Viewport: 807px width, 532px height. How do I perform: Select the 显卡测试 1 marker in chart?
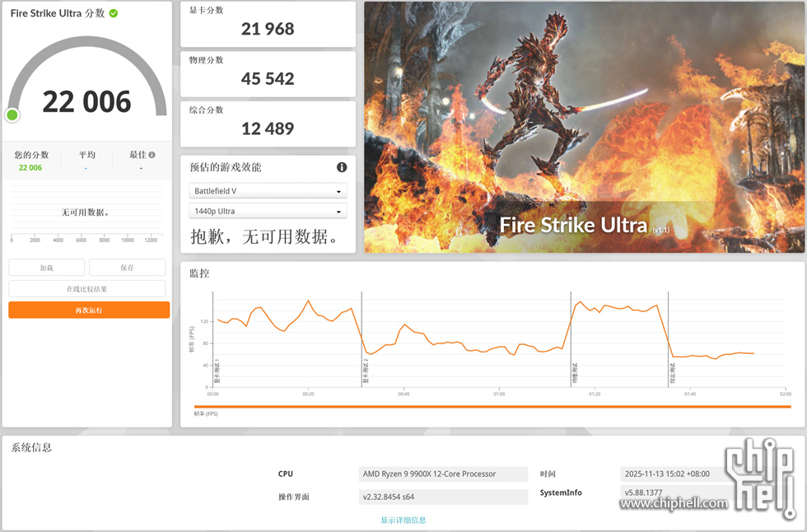click(217, 372)
